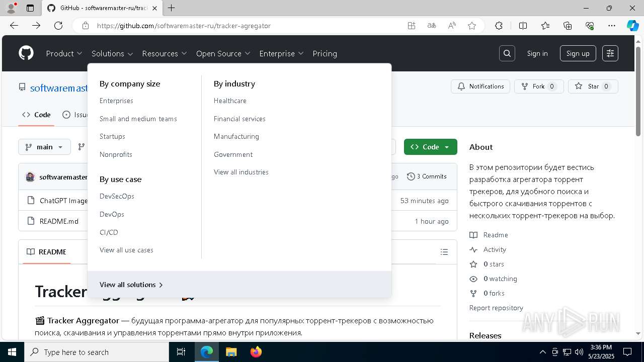This screenshot has width=644, height=362.
Task: Select CI/CD use case
Action: point(109,232)
